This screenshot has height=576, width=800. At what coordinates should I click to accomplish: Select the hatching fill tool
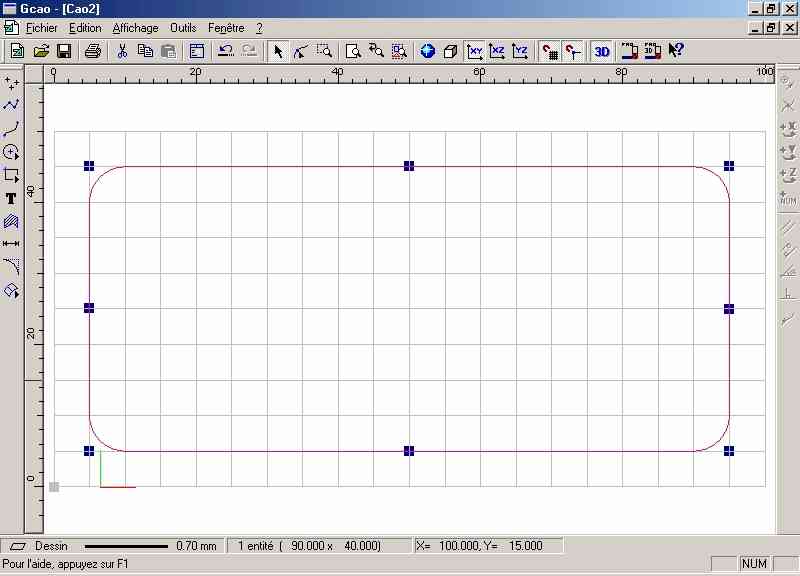point(12,221)
